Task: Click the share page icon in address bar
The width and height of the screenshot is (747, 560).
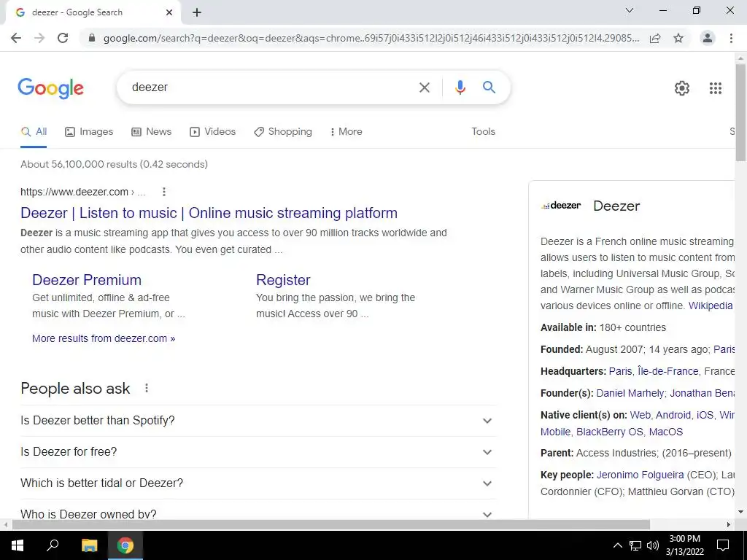Action: [655, 38]
